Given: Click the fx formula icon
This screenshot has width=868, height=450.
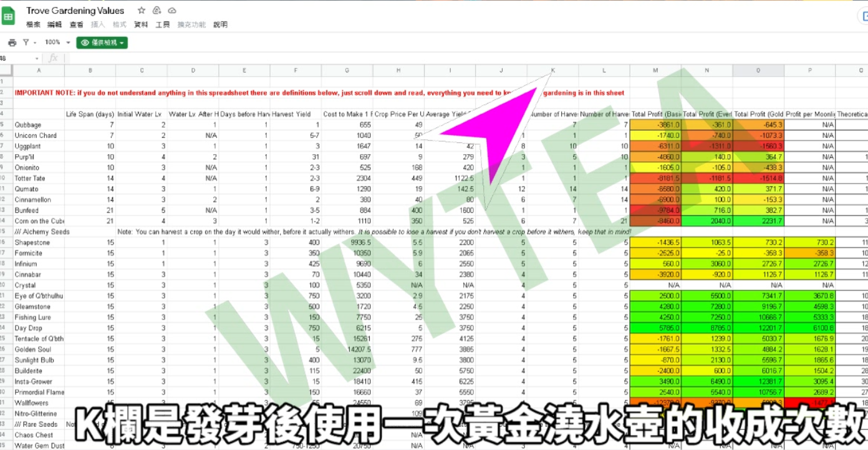Looking at the screenshot, I should (53, 58).
